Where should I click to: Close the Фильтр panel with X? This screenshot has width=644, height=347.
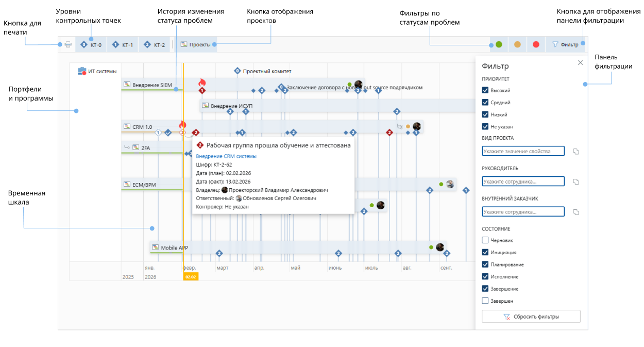pyautogui.click(x=580, y=62)
